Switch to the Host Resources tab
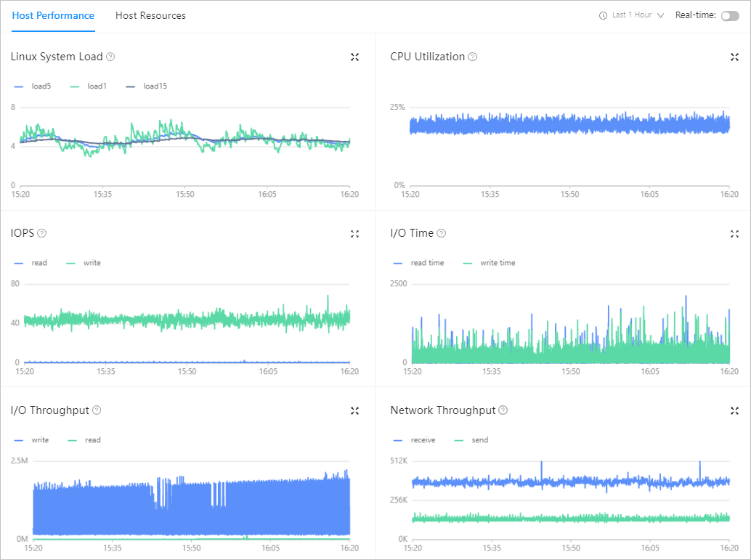Image resolution: width=751 pixels, height=560 pixels. (150, 15)
